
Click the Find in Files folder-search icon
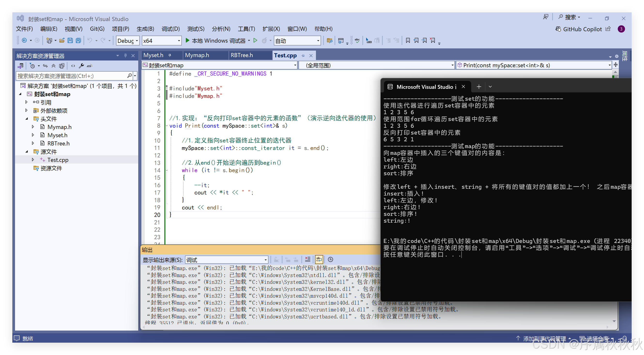click(x=330, y=40)
